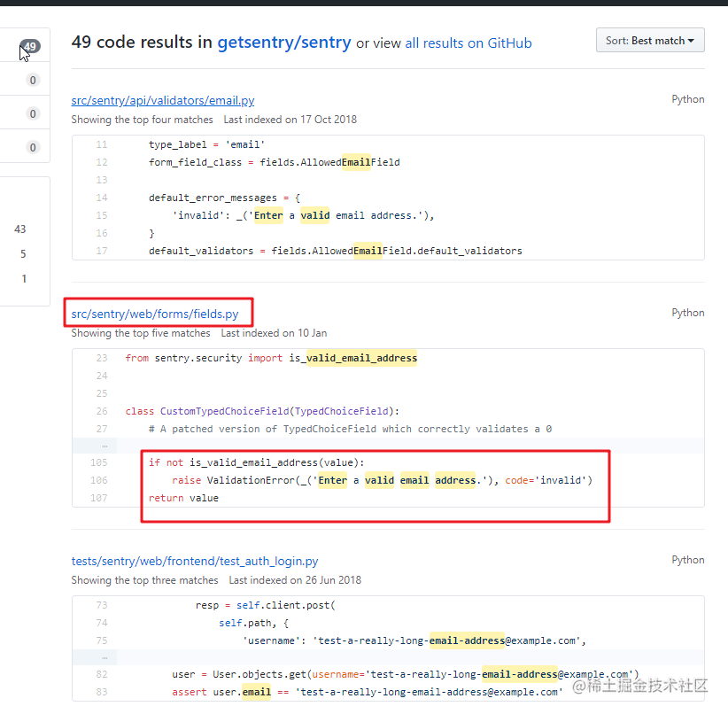The height and width of the screenshot is (714, 728).
Task: Click line number 75 in test_auth_login.py
Action: pos(102,640)
